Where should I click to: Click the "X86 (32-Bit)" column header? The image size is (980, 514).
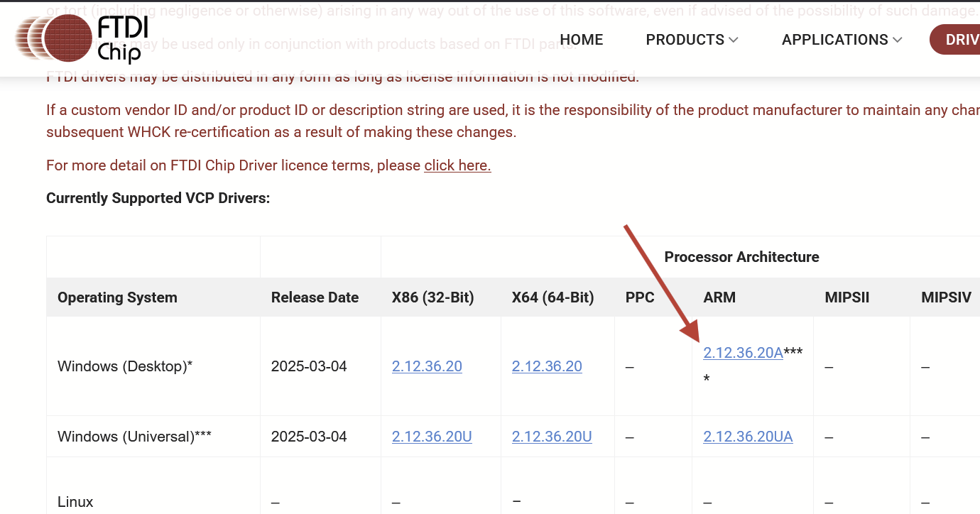(432, 297)
